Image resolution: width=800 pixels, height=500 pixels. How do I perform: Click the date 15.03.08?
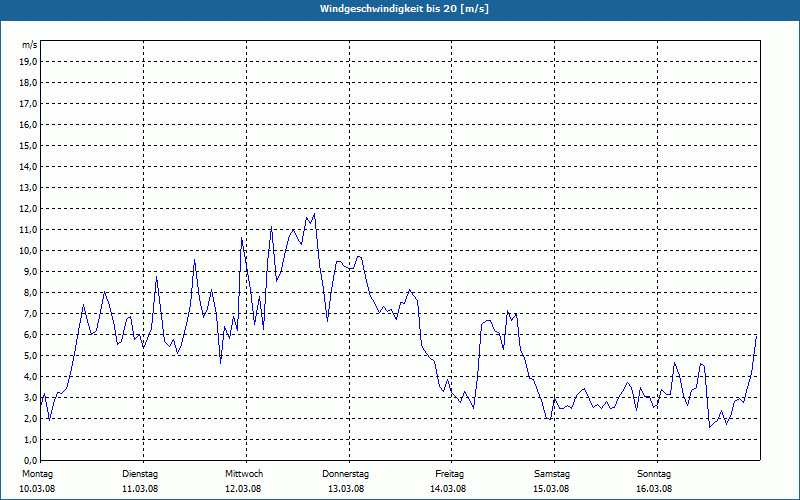[x=551, y=489]
